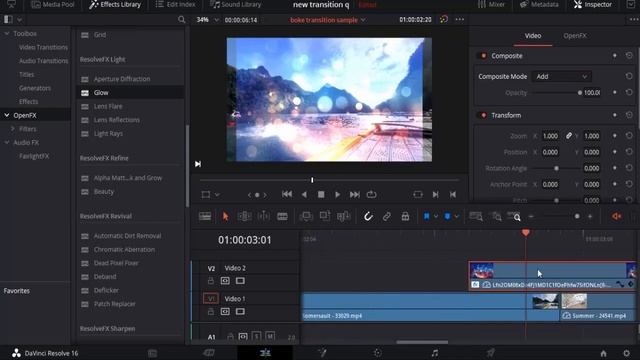Open the Composite Mode dropdown
Image resolution: width=640 pixels, height=360 pixels.
tap(561, 77)
